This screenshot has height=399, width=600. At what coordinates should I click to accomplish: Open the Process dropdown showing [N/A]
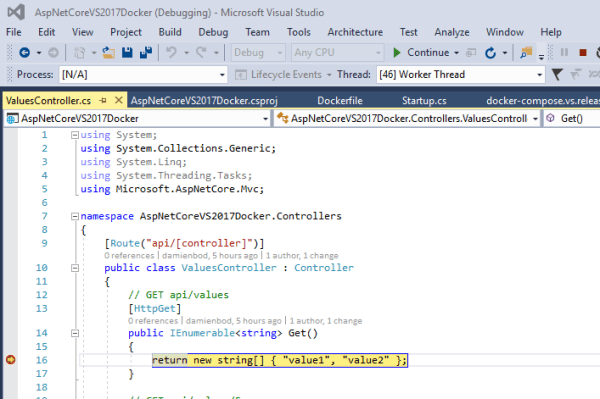143,74
